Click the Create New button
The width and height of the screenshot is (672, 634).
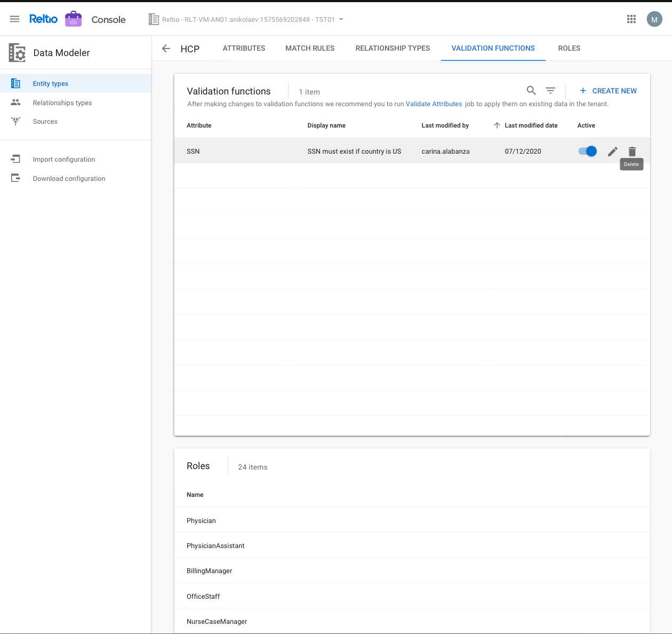point(608,91)
